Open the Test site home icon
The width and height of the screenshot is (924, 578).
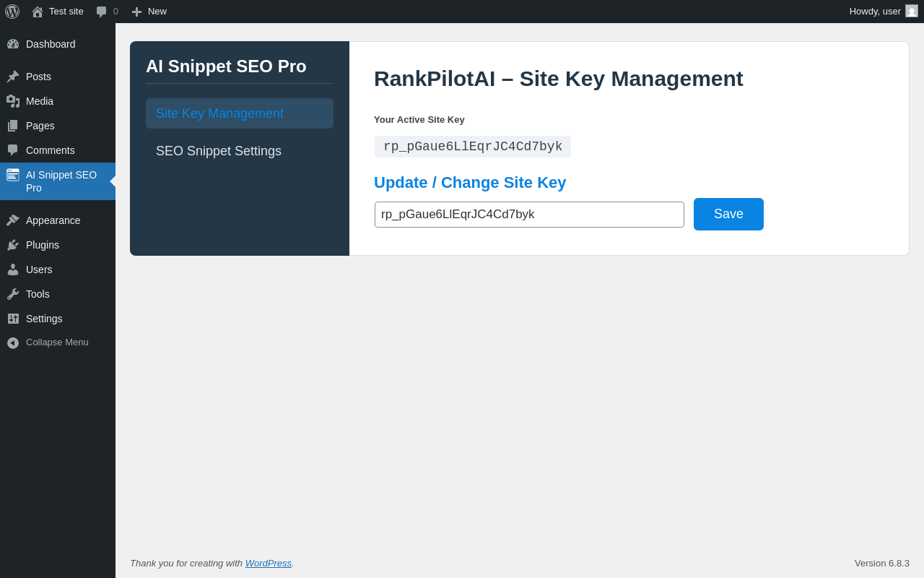click(x=38, y=12)
